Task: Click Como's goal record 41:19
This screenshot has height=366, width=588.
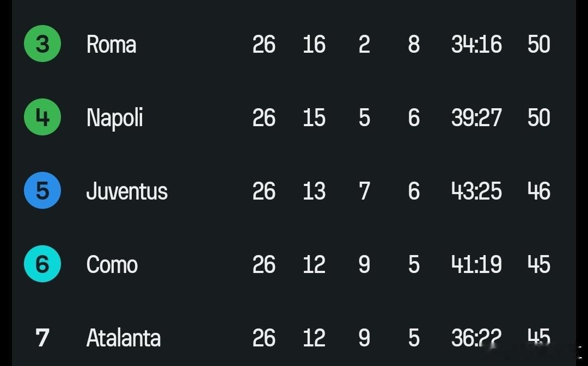Action: click(476, 265)
